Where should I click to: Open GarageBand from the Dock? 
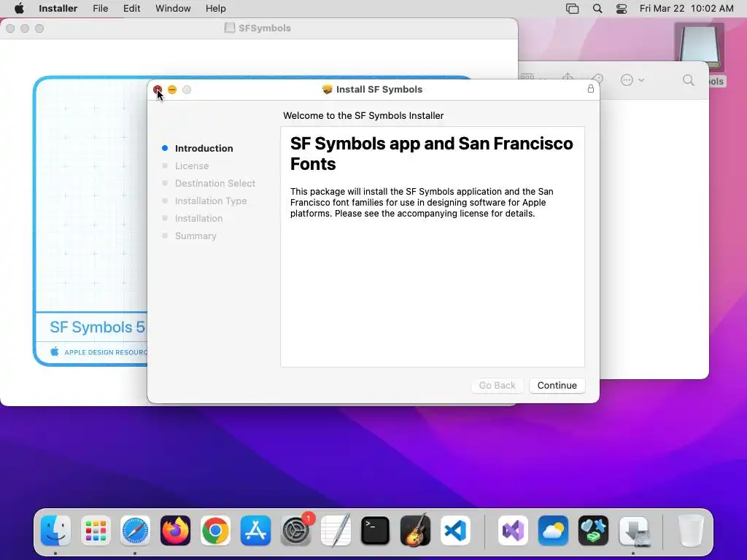coord(415,530)
